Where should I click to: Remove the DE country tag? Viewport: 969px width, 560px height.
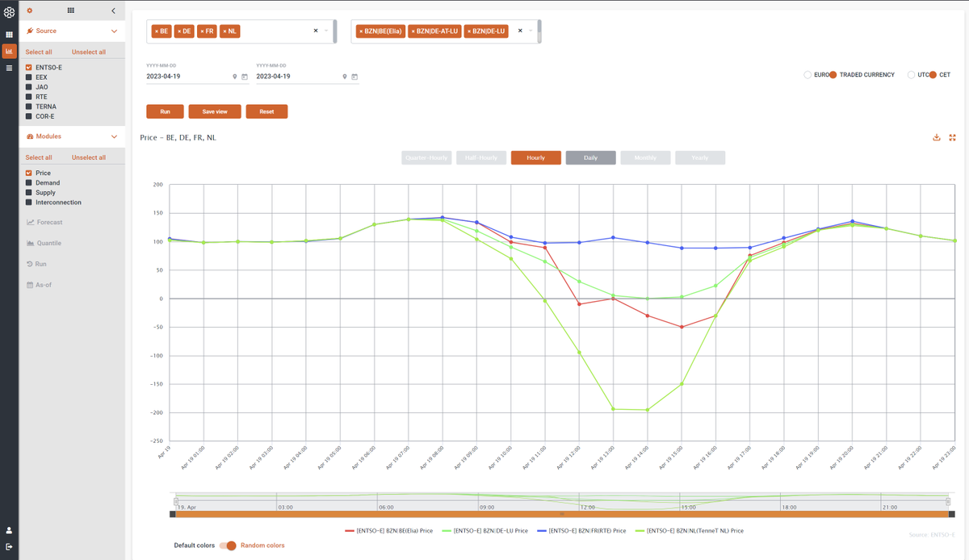(178, 31)
